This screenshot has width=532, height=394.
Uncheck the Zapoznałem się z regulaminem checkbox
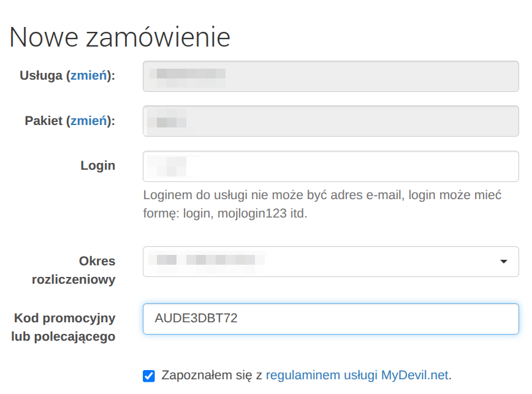point(149,376)
